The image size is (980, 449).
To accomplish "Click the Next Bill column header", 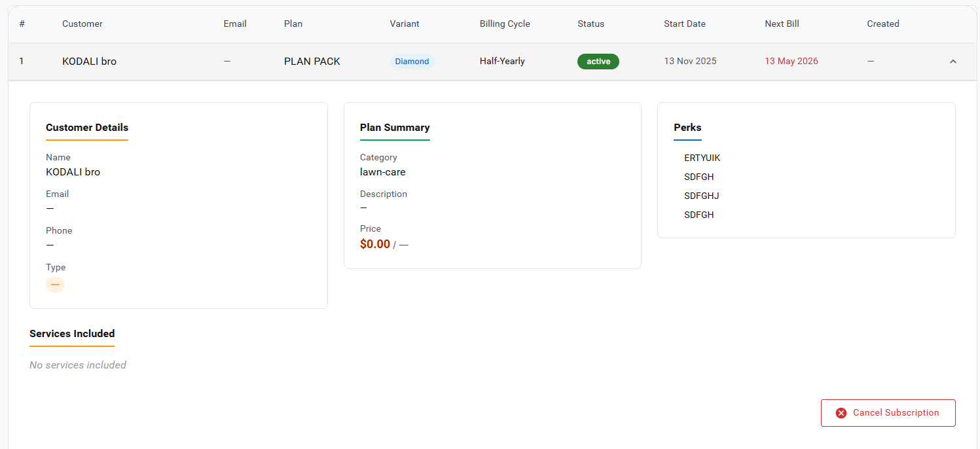I will tap(782, 24).
